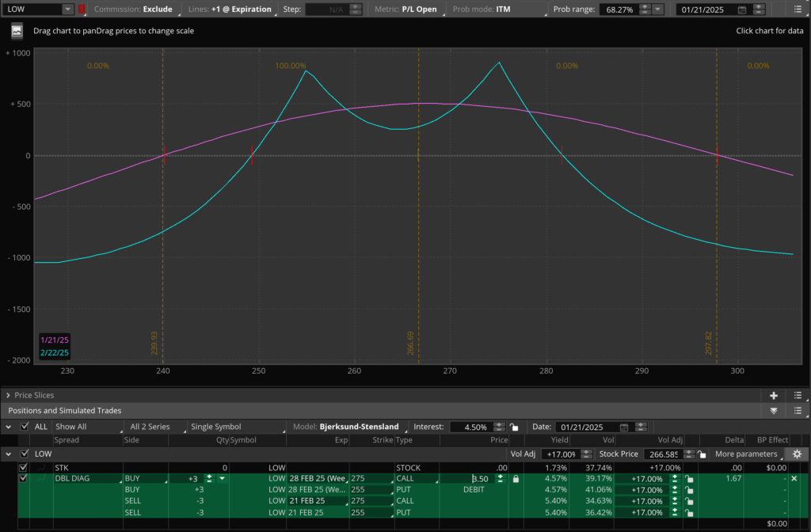Screen dimensions: 811x532
Task: Open Prob range dropdown arrow
Action: coord(658,9)
